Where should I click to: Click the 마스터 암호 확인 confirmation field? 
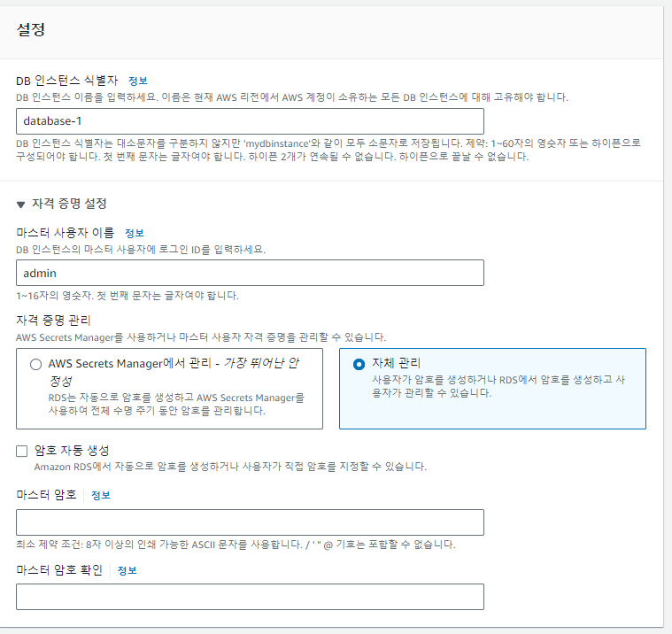[x=250, y=597]
